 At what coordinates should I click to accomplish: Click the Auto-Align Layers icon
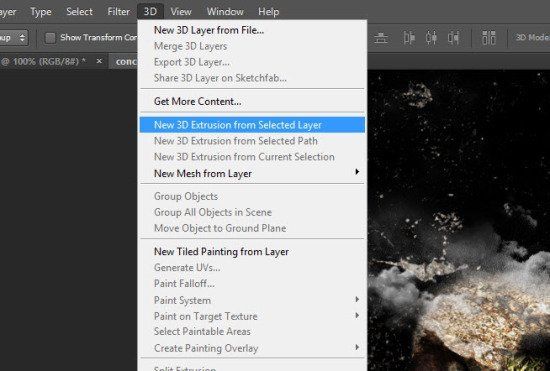pyautogui.click(x=489, y=38)
